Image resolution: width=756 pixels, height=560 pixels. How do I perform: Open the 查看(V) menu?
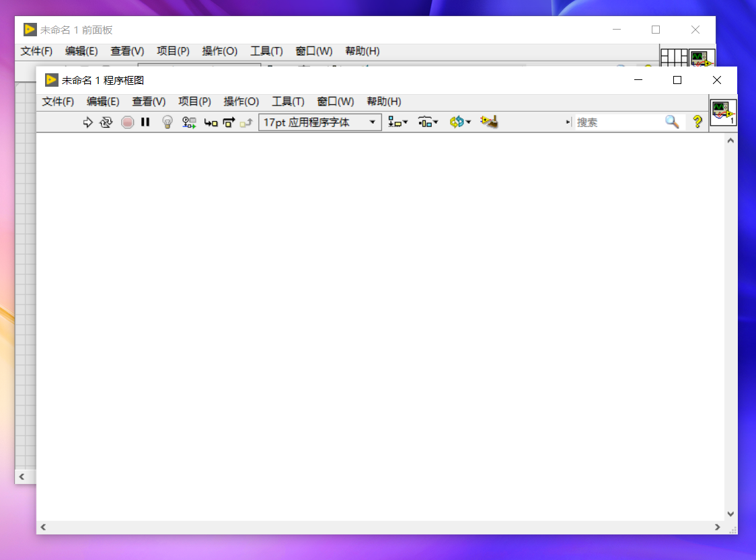point(149,102)
